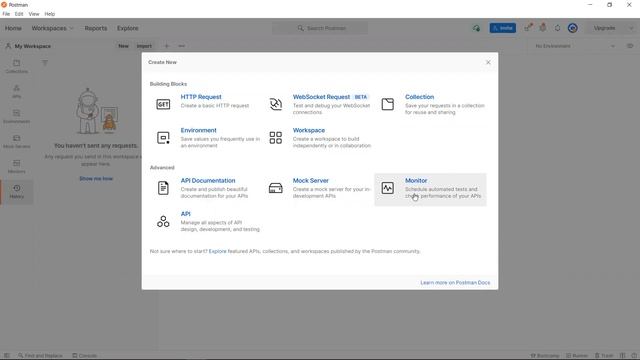This screenshot has height=360, width=640.
Task: Click the Mock Server icon in dialog
Action: 276,188
